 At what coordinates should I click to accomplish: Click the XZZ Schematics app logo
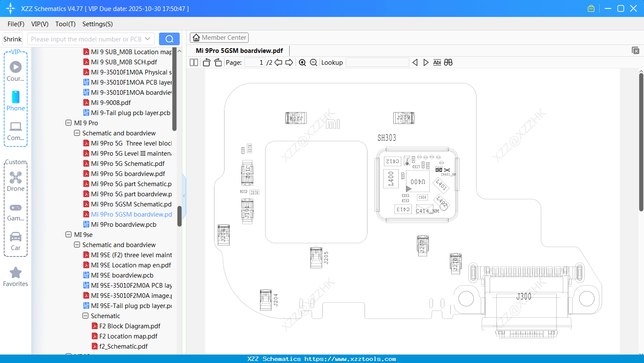pyautogui.click(x=10, y=8)
